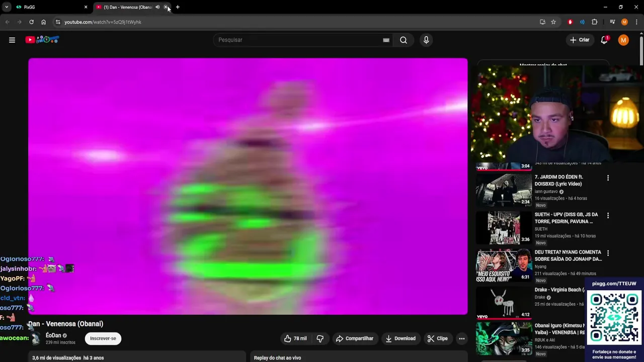Image resolution: width=644 pixels, height=362 pixels.
Task: Click the Clipe scissors button
Action: (437, 338)
